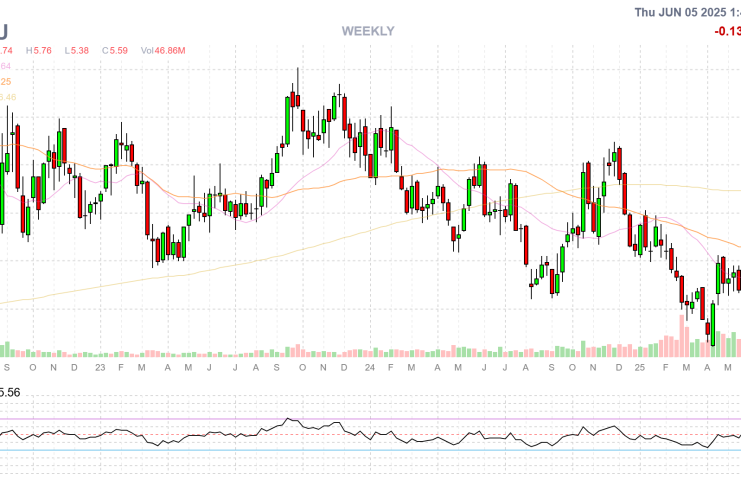
Task: Select the L5.38 low price readout
Action: tap(77, 50)
